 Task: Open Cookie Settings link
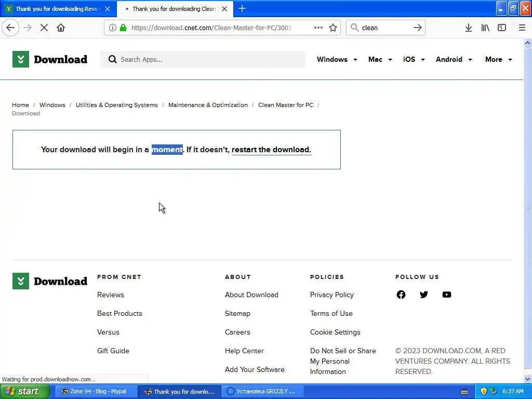click(335, 332)
